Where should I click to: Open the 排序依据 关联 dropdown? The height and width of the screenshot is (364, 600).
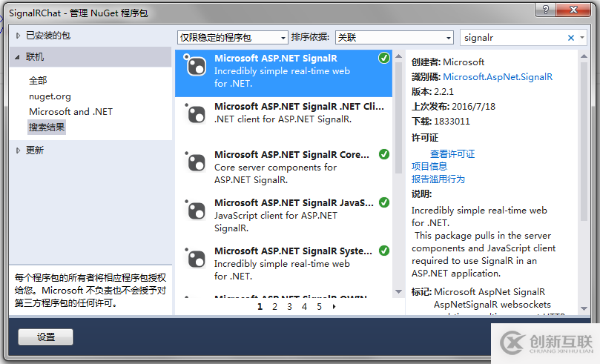[x=394, y=38]
